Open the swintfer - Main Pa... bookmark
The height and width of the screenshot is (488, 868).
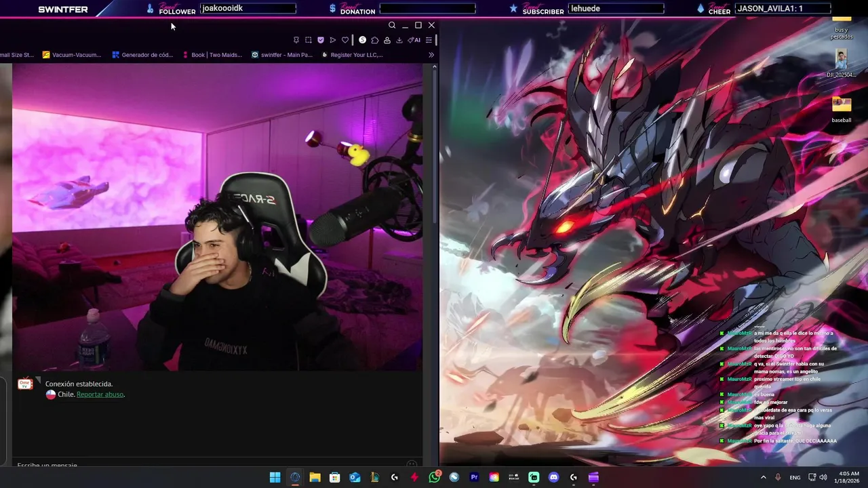(282, 55)
